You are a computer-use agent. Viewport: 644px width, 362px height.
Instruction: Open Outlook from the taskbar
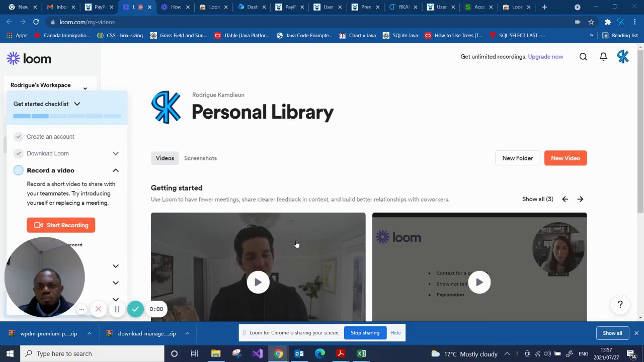coord(299,353)
